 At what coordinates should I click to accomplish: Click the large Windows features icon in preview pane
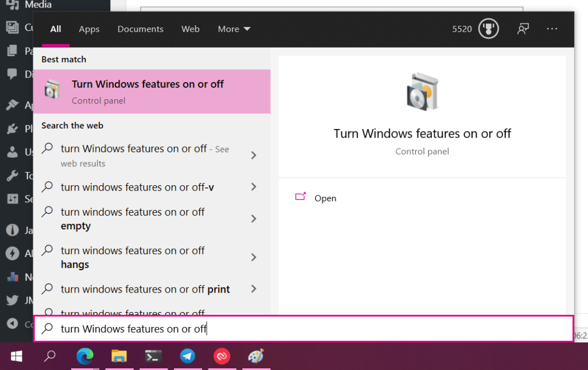click(422, 92)
